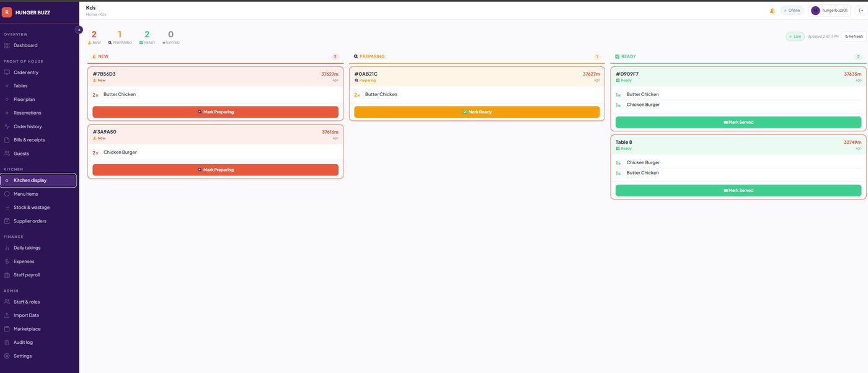This screenshot has width=868, height=373.
Task: Click the Stock & wastage sidebar icon
Action: click(7, 208)
